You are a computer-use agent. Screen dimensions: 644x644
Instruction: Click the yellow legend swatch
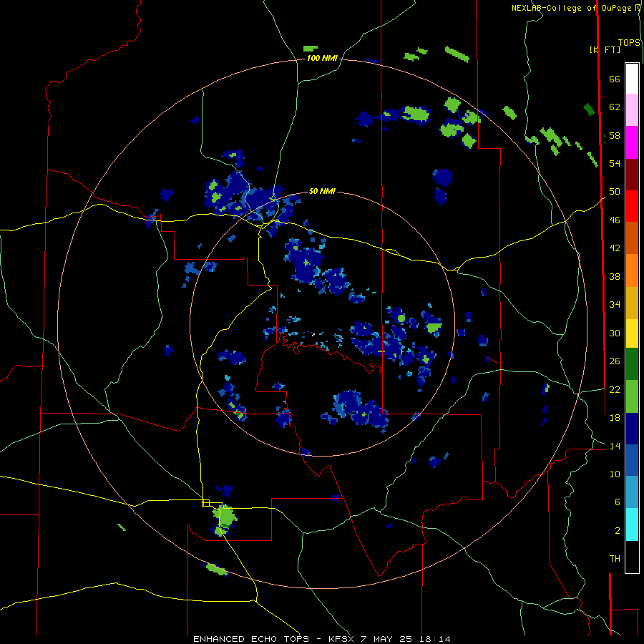(632, 333)
